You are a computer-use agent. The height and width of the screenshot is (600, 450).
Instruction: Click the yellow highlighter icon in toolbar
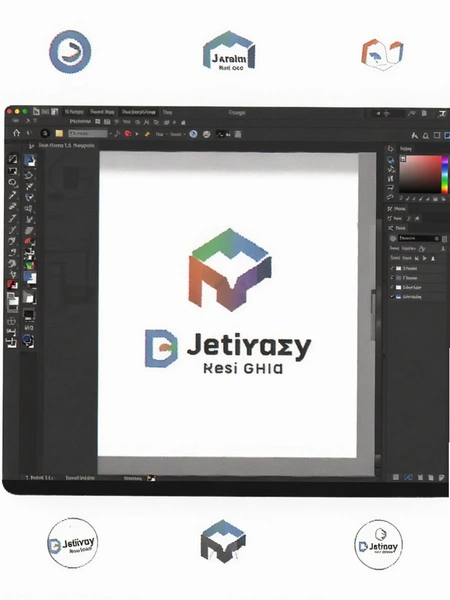tap(147, 134)
